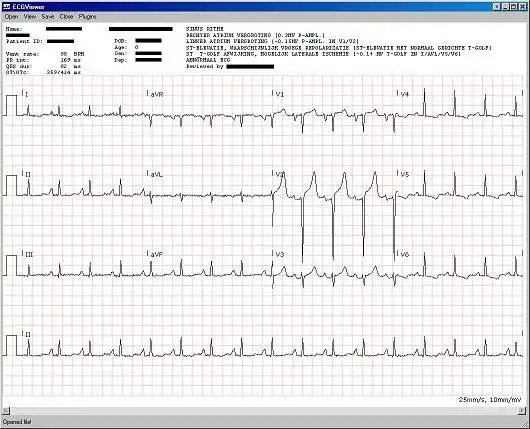Click the "QT/QTc:" label
This screenshot has width=530, height=429.
point(17,72)
